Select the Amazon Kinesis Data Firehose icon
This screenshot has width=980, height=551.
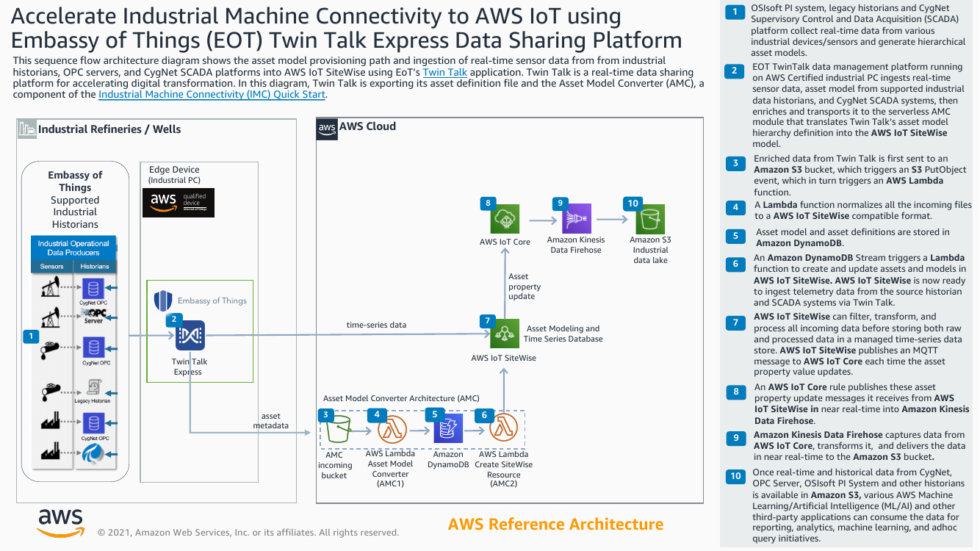click(x=576, y=219)
